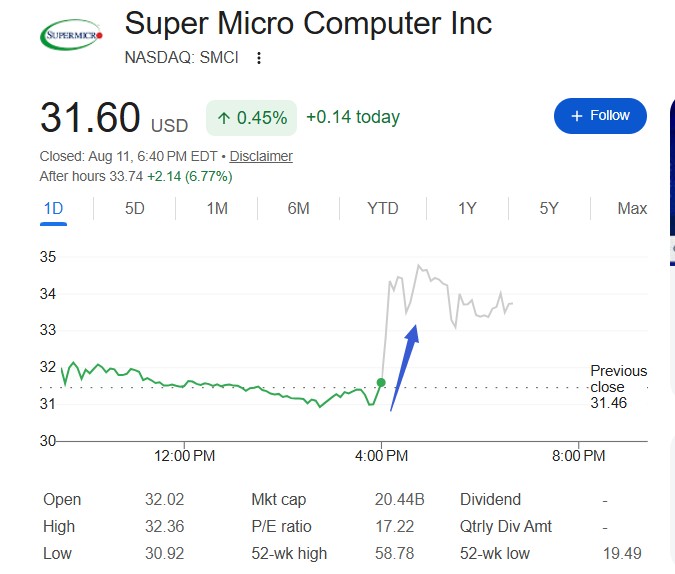Click the Previous close 31.46 label

pyautogui.click(x=618, y=387)
